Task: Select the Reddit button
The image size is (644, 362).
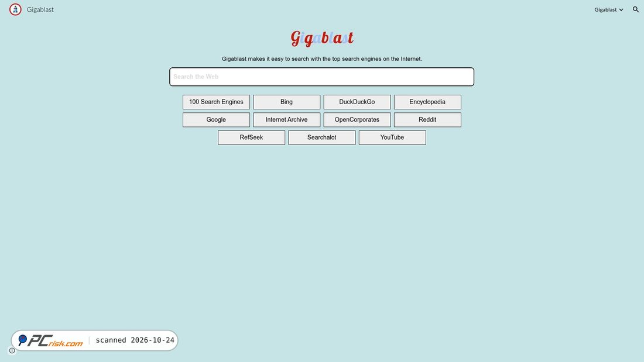Action: [427, 120]
